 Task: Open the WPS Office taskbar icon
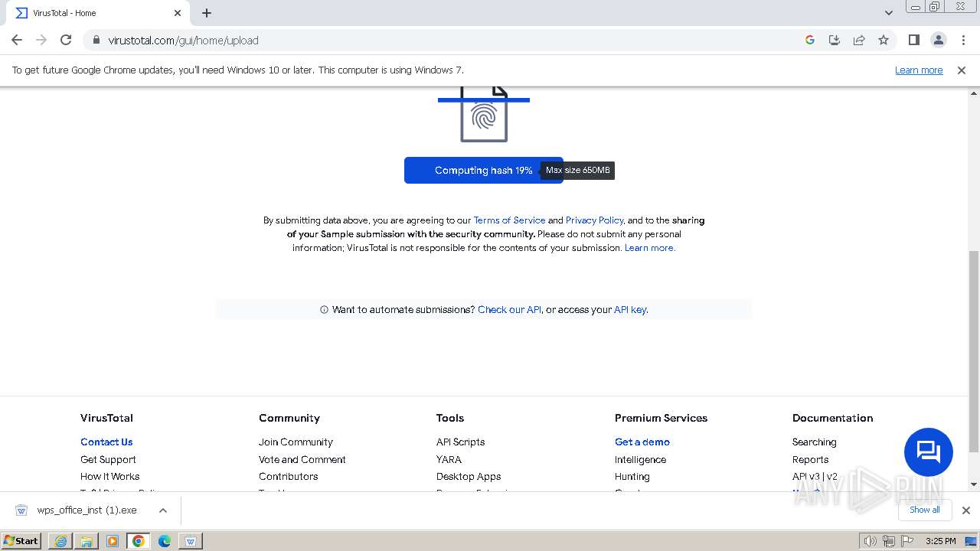(191, 540)
